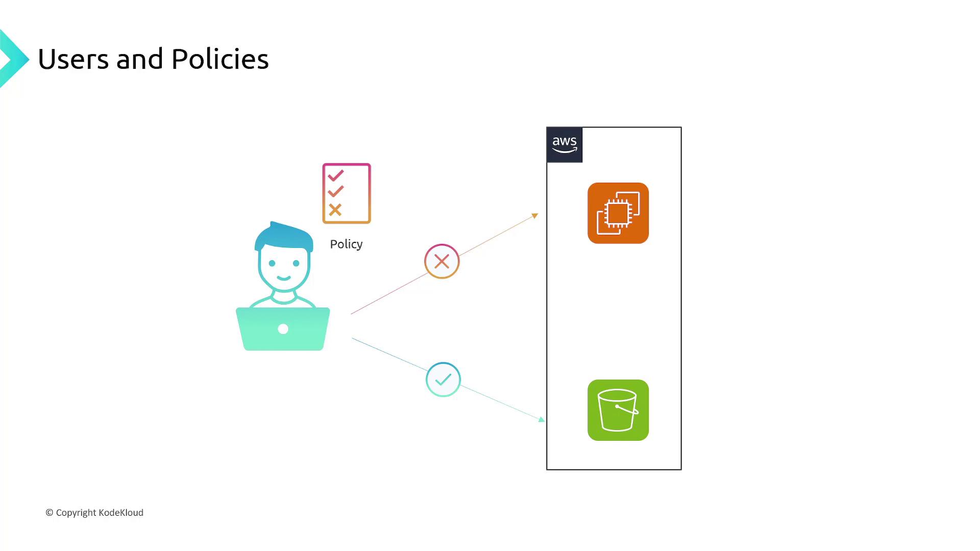Click the approved access checkmark icon

pyautogui.click(x=442, y=379)
